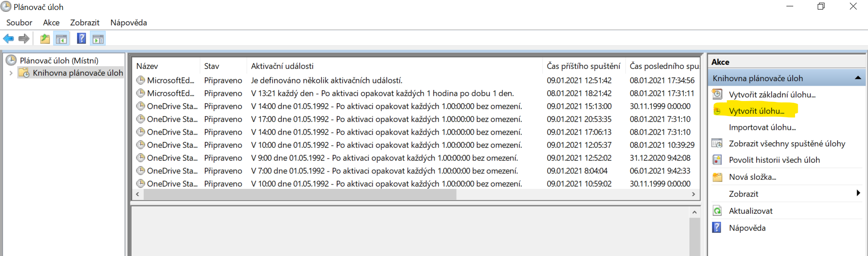Click the folder up-level toolbar icon
This screenshot has height=256, width=868.
pos(45,39)
